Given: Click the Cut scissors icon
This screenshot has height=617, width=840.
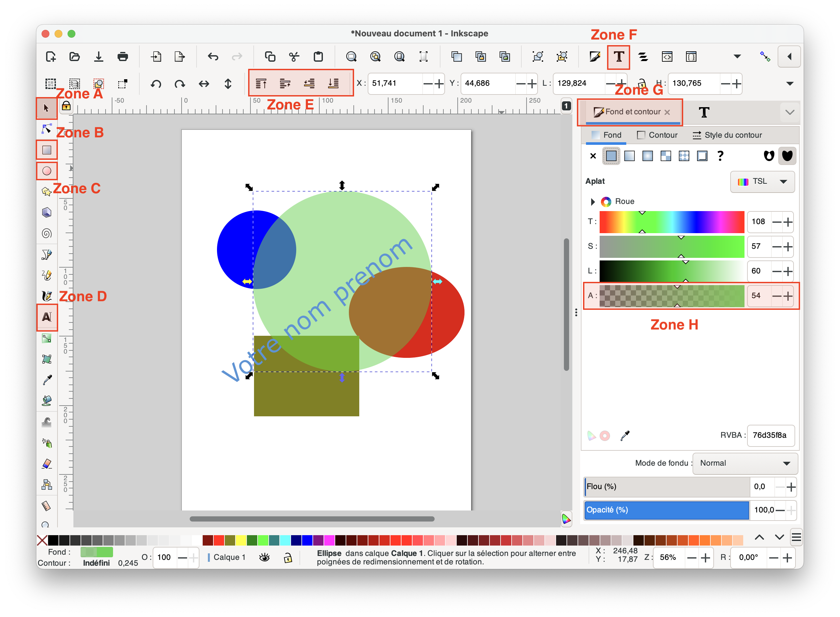Looking at the screenshot, I should point(294,57).
